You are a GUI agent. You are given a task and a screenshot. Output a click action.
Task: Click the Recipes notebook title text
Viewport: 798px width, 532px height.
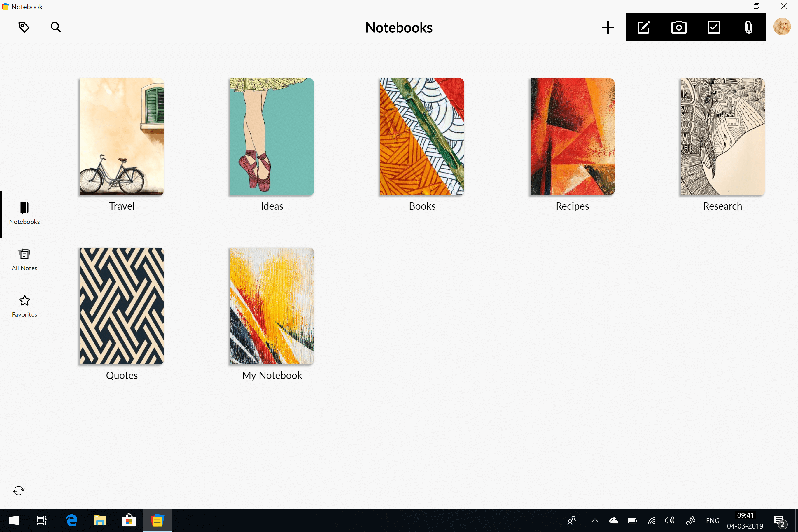[572, 206]
